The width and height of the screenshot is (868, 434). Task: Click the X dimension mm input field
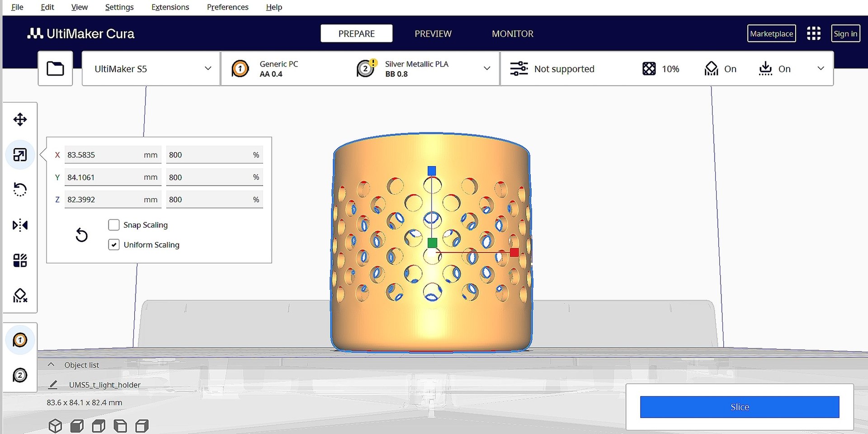click(x=113, y=155)
